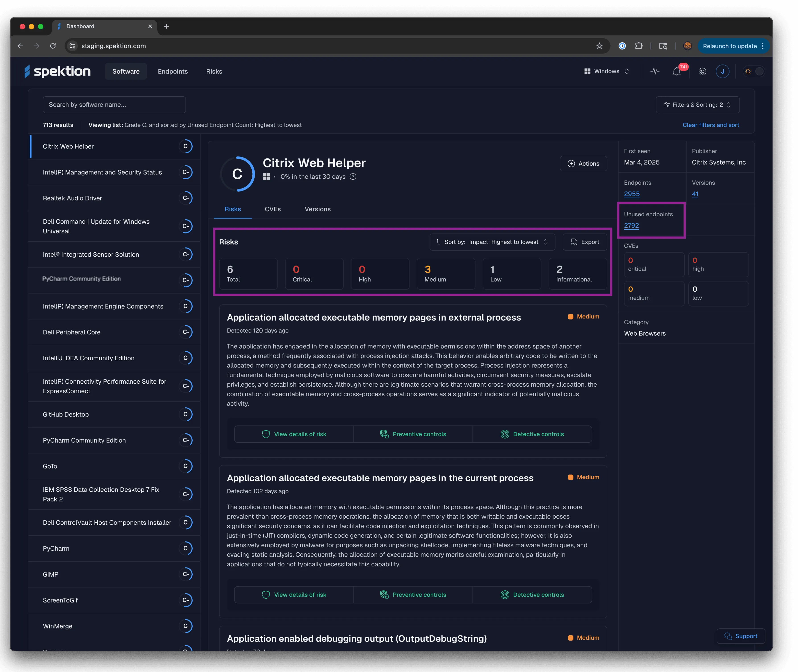Select Intel Integrated Sensor Solution row

115,254
